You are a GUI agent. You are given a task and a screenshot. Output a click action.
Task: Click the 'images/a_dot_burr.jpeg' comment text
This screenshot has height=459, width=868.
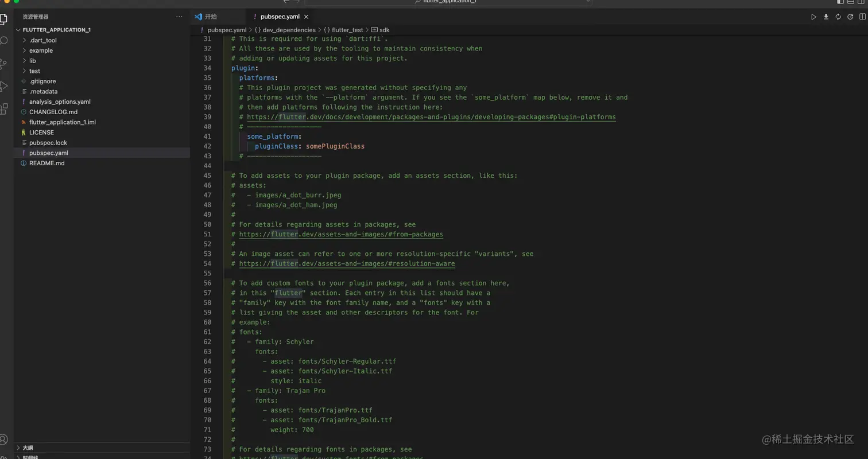pyautogui.click(x=298, y=195)
